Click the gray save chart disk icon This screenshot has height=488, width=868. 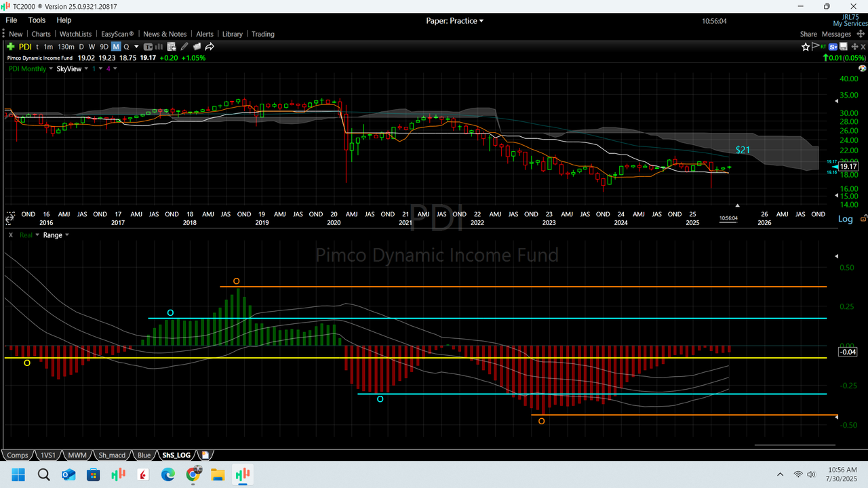point(844,47)
